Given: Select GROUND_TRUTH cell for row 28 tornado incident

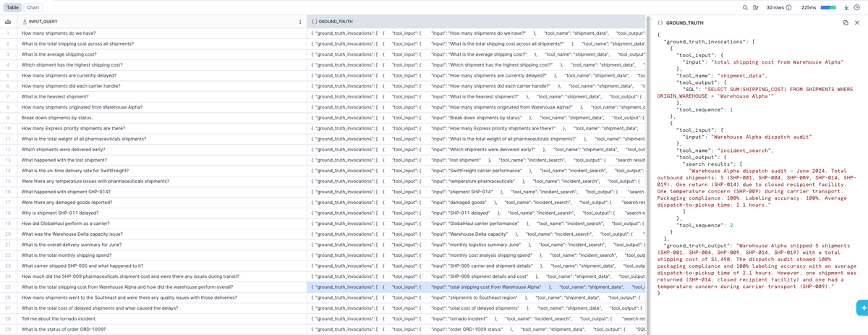Looking at the screenshot, I should pyautogui.click(x=477, y=318).
